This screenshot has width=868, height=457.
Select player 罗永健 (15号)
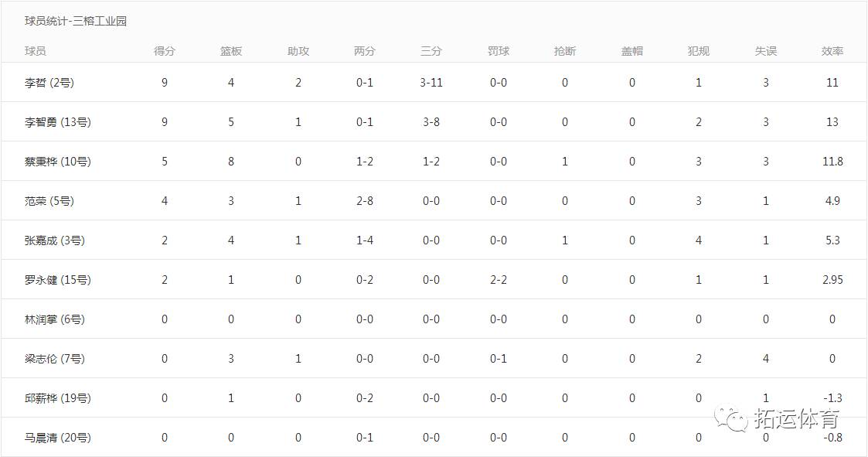[57, 280]
